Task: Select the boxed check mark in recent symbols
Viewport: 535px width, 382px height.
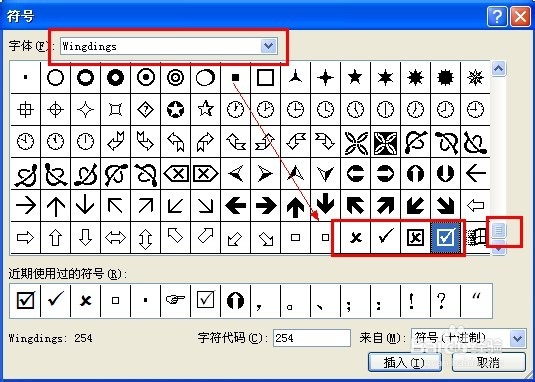Action: (26, 300)
